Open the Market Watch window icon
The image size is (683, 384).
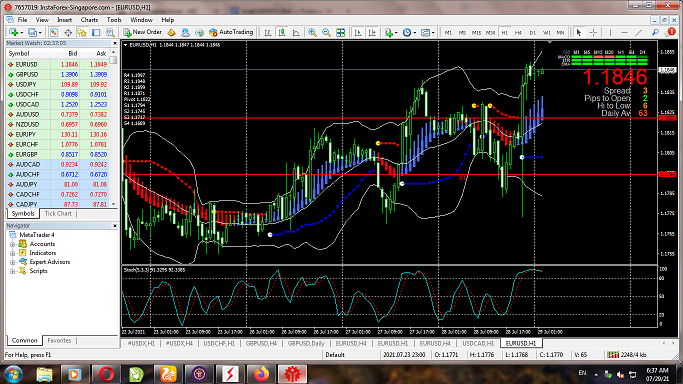54,32
